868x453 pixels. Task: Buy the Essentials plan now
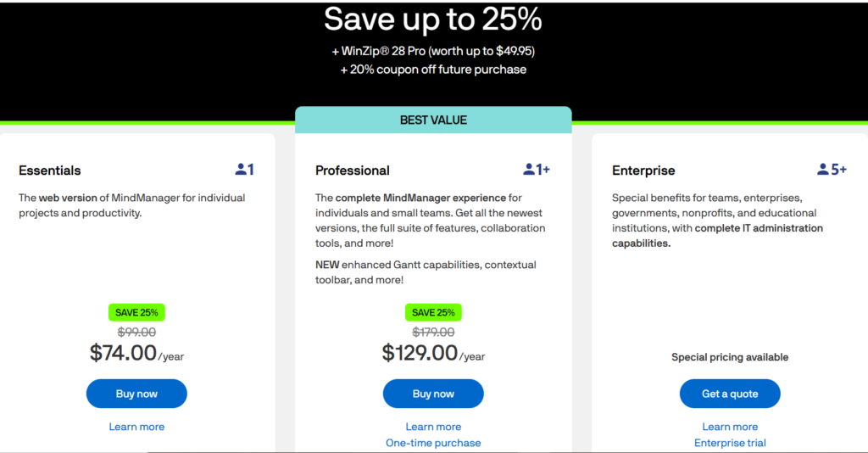[x=136, y=394]
